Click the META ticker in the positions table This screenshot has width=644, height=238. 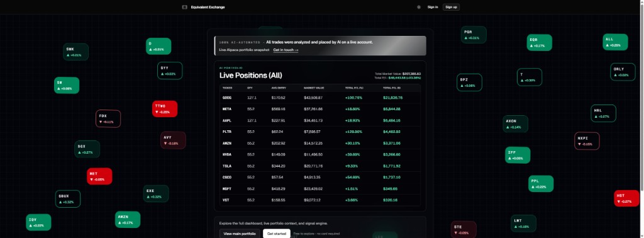point(227,109)
